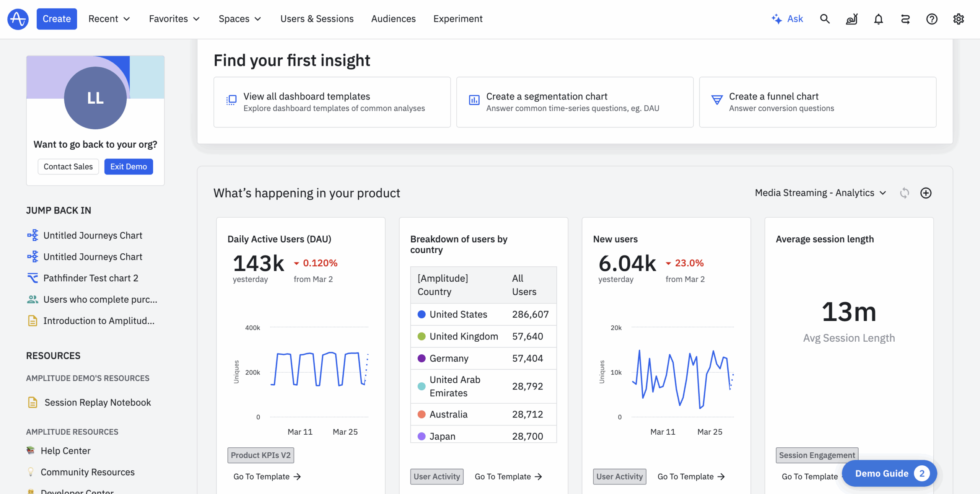Open the releases icon beside the bell

pyautogui.click(x=905, y=19)
